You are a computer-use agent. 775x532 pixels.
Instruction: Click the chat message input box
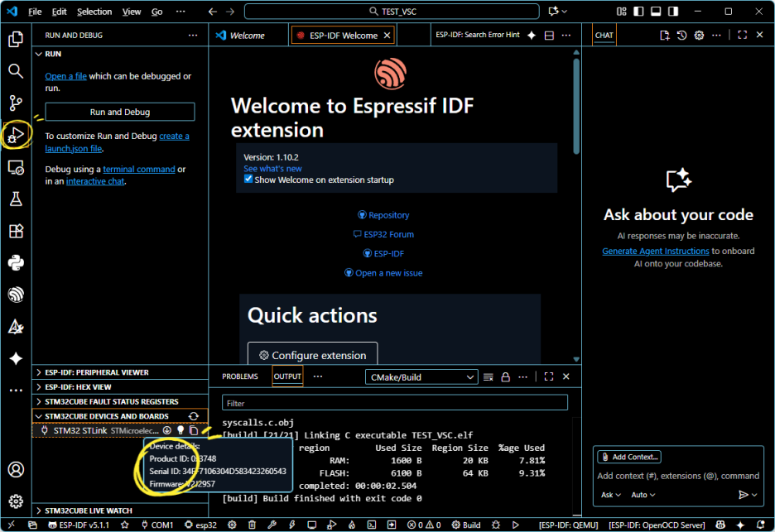[678, 476]
